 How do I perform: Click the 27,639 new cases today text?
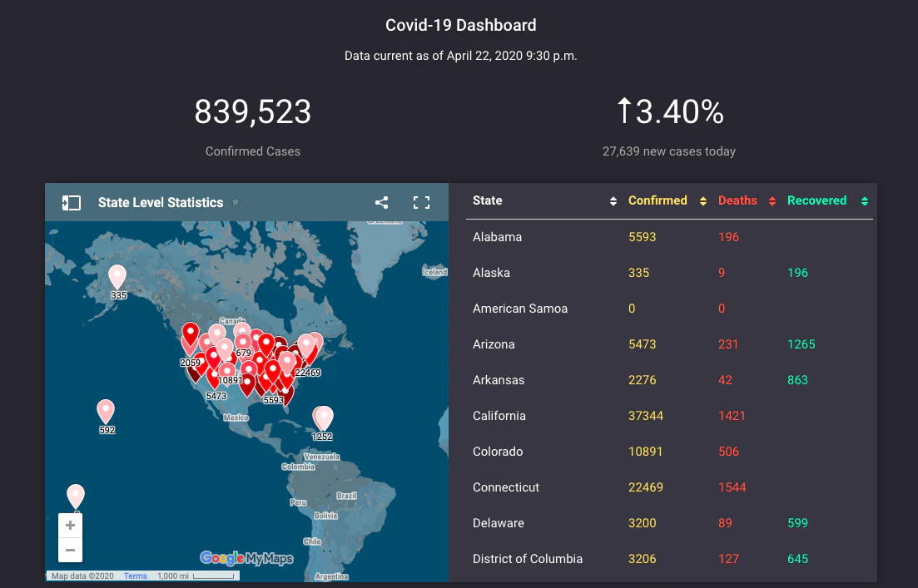669,151
